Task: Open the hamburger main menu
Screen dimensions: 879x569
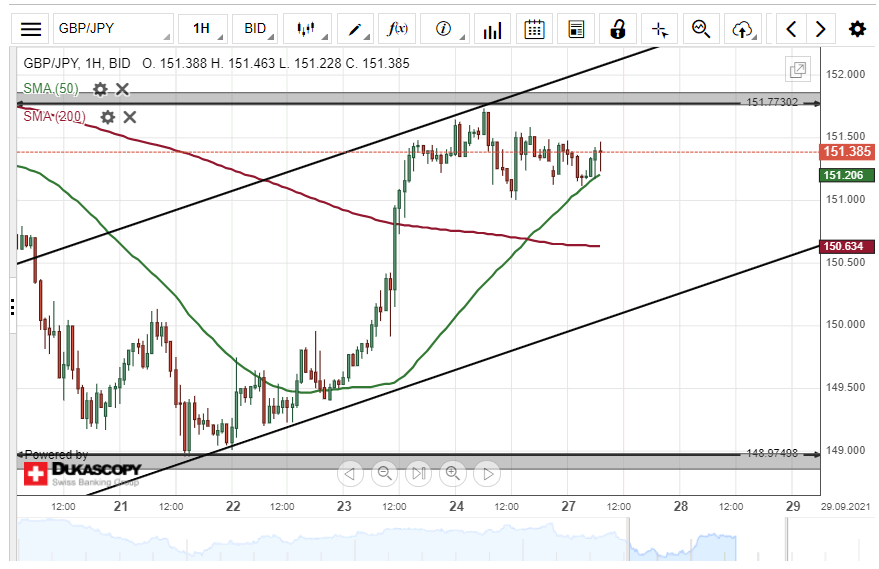Action: pyautogui.click(x=30, y=29)
